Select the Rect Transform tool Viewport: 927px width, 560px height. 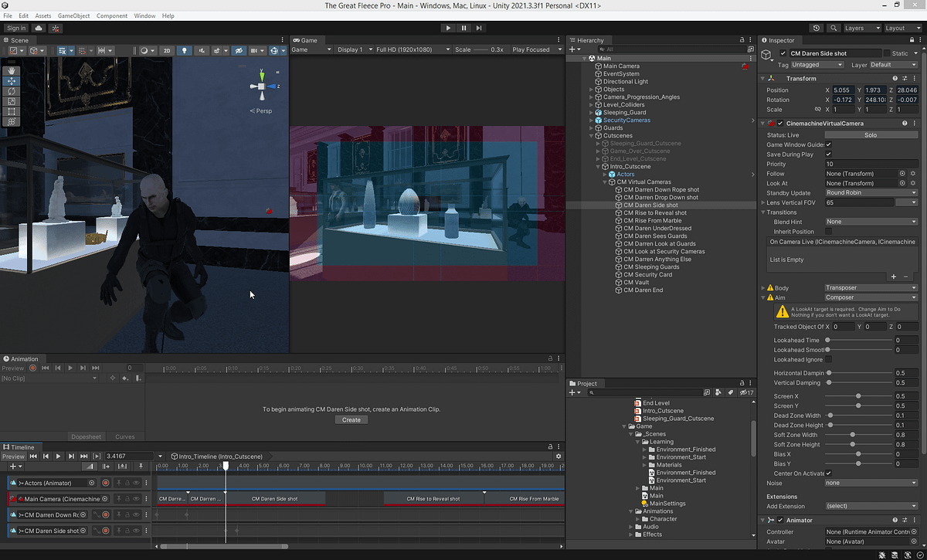click(12, 111)
